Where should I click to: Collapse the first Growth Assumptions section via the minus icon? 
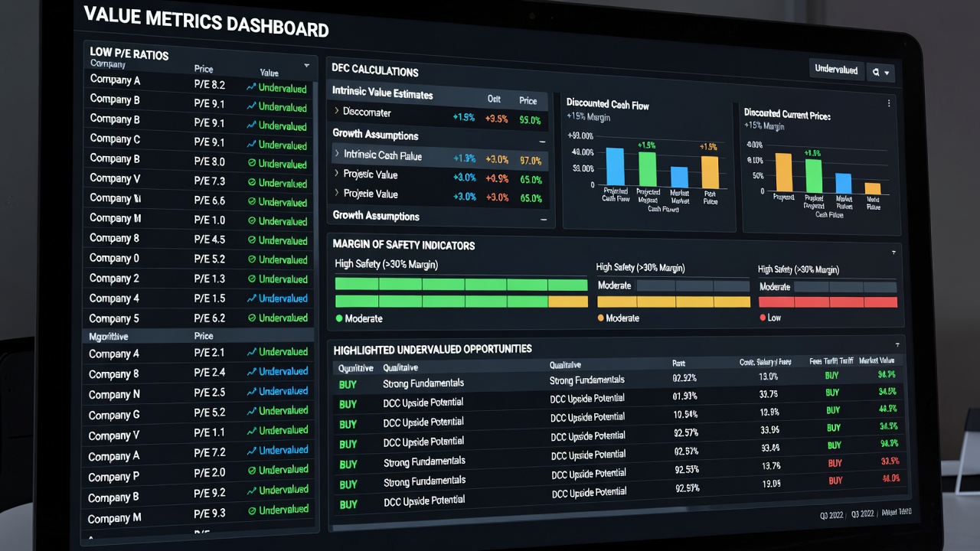[x=543, y=142]
